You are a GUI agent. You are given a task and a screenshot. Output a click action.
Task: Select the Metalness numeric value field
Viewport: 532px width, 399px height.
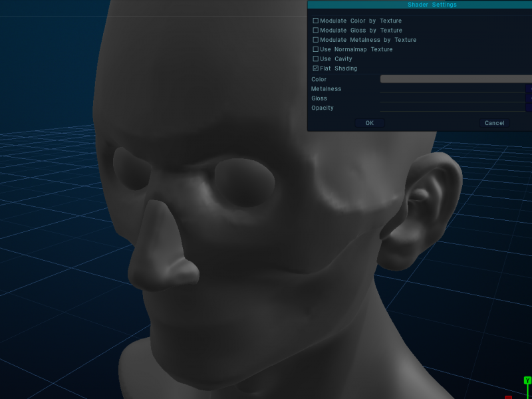529,89
